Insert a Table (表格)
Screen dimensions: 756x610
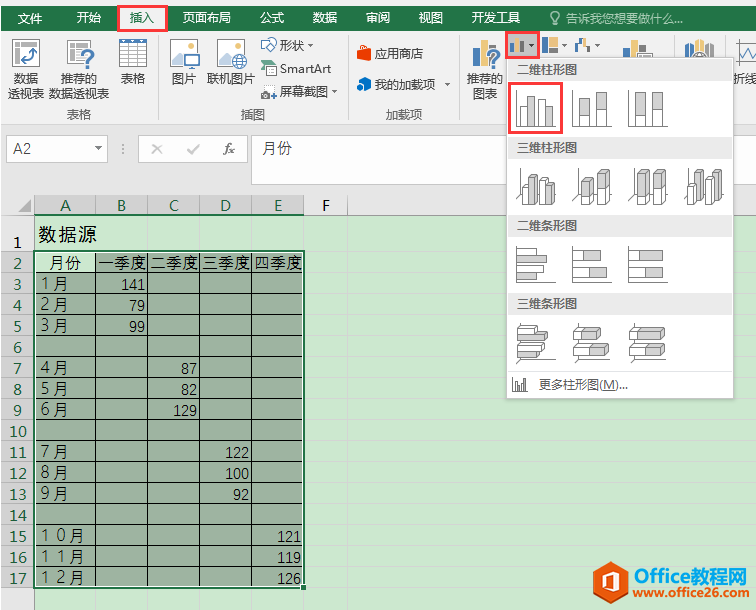tap(133, 62)
